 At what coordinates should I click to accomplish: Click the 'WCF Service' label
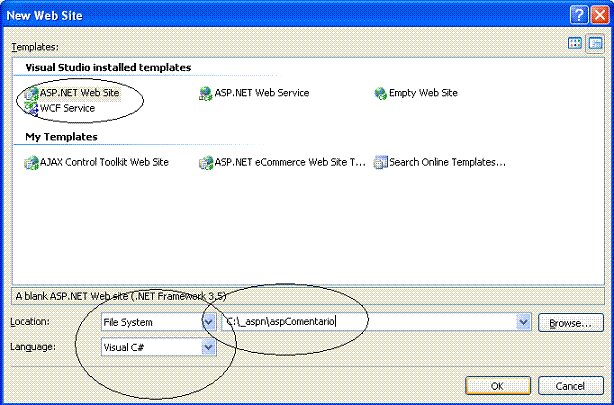pos(67,108)
